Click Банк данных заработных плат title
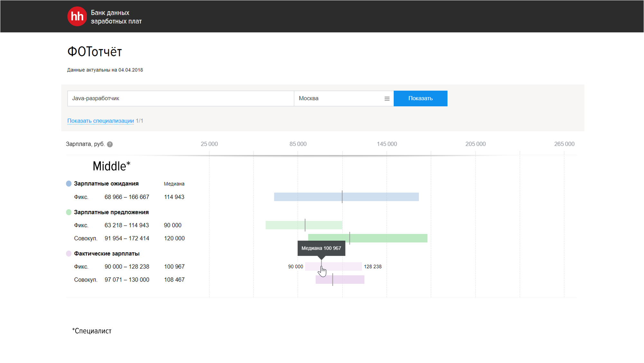 pyautogui.click(x=116, y=17)
